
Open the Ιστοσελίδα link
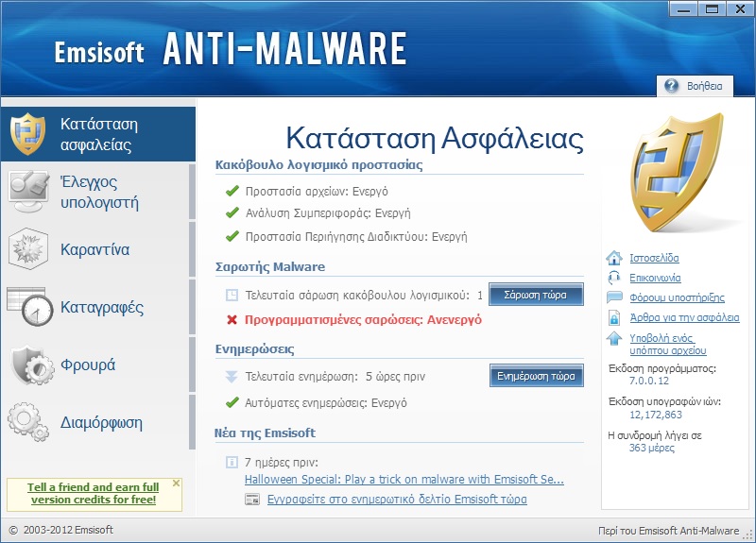654,258
